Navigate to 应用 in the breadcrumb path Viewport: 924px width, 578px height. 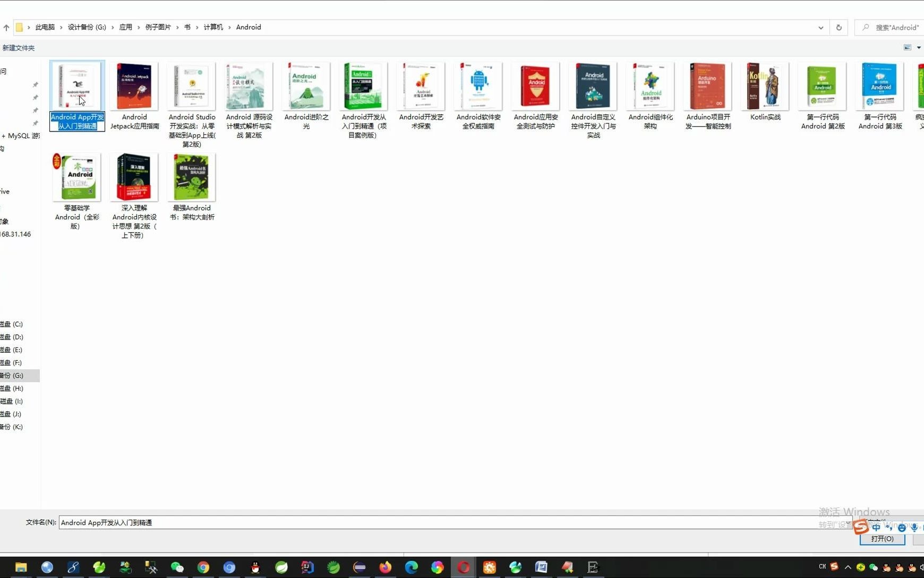[125, 27]
